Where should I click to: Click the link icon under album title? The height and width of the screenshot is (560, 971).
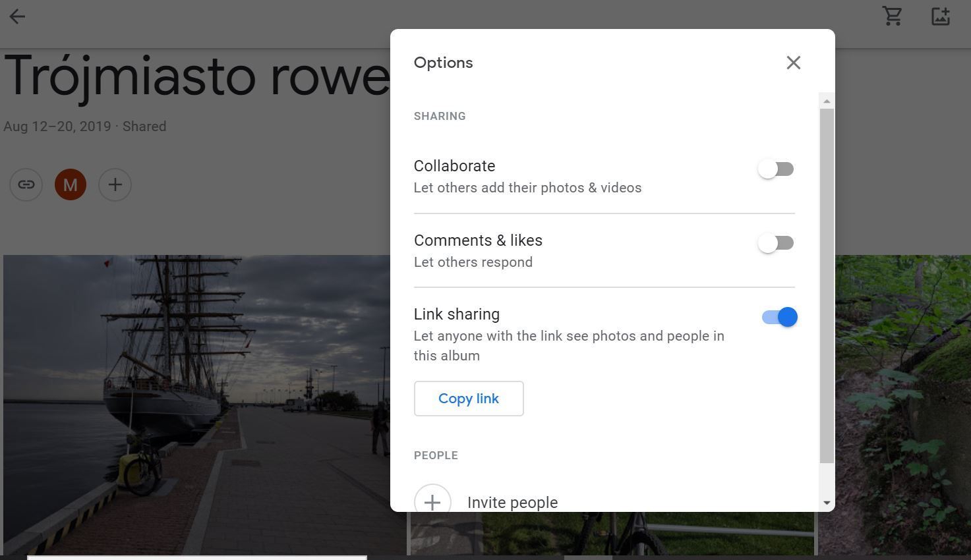coord(26,184)
